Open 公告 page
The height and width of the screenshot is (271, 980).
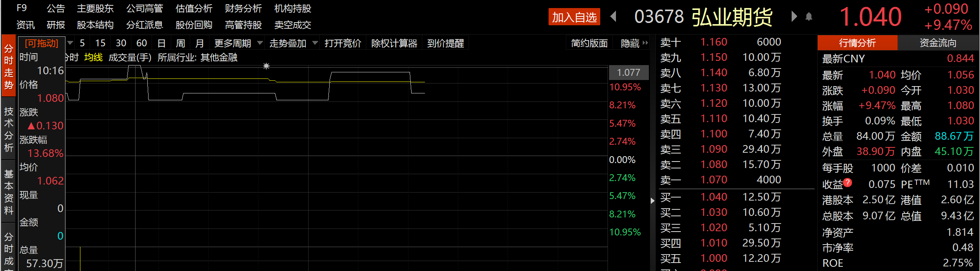coord(56,8)
